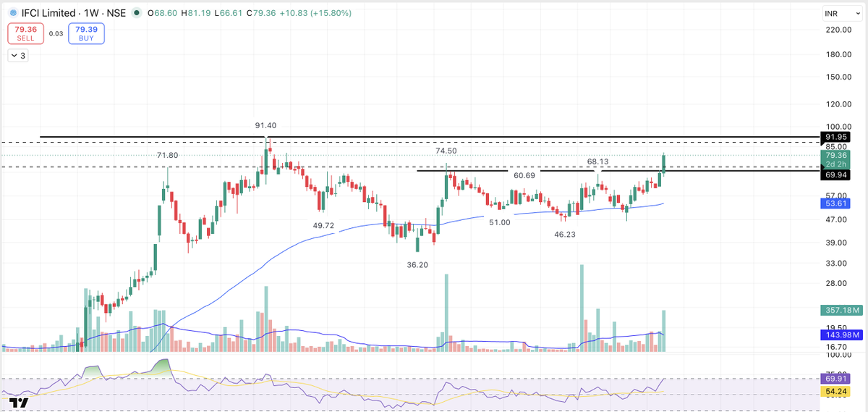Click the 180.00 price axis label

click(x=838, y=54)
